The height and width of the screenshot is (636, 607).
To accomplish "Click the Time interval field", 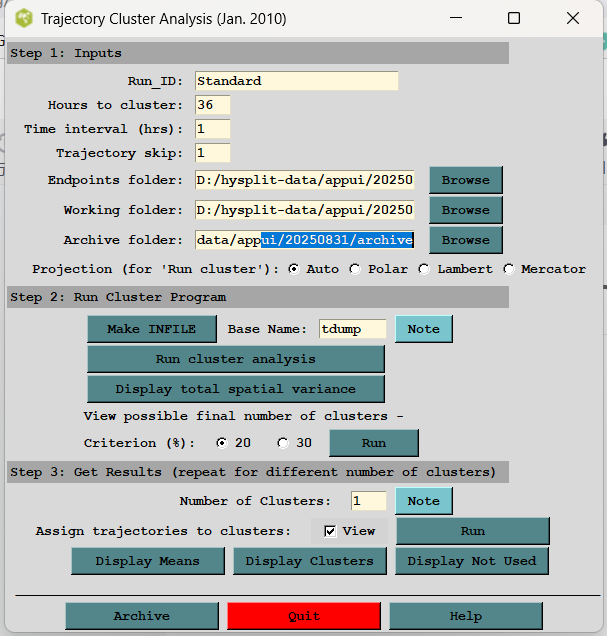I will click(x=212, y=129).
